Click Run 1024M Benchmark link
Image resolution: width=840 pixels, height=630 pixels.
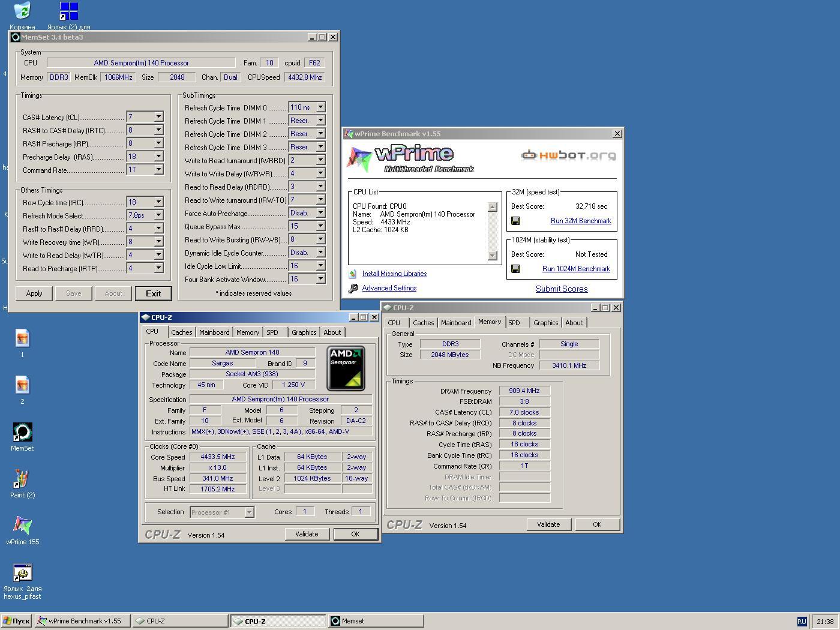coord(576,269)
